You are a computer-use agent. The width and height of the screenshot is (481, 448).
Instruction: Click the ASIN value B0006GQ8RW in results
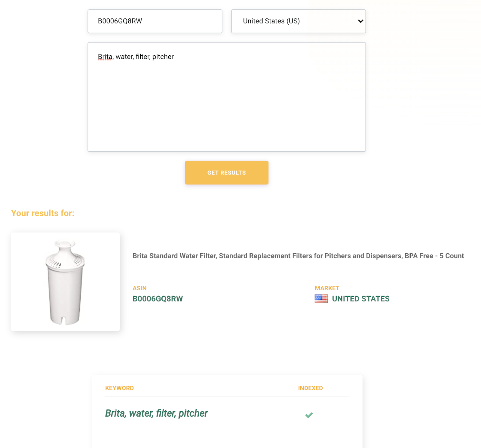(x=158, y=299)
